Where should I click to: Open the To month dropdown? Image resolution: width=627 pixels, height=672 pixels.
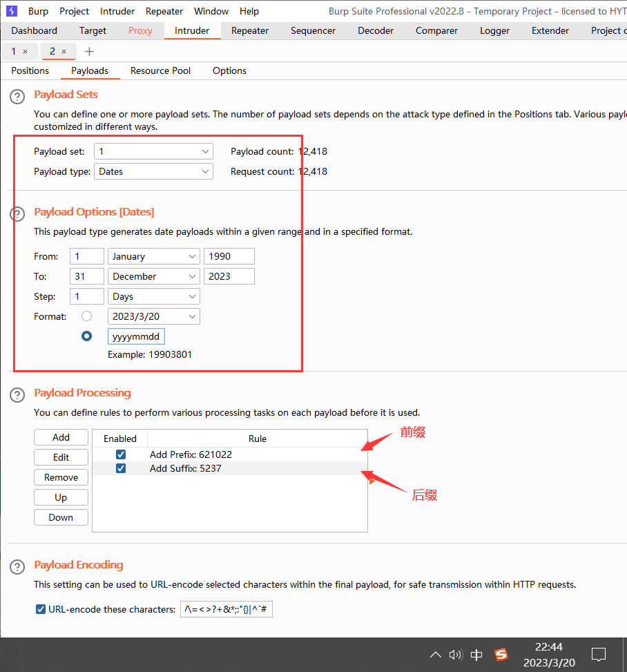154,276
